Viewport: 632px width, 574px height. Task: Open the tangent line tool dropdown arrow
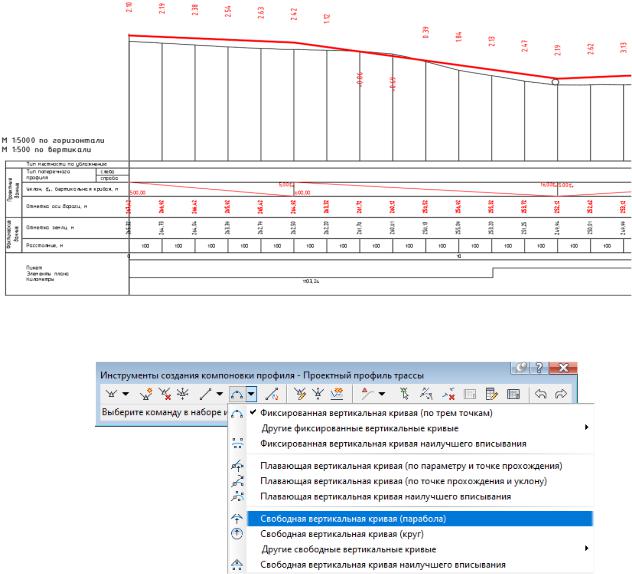pos(220,394)
